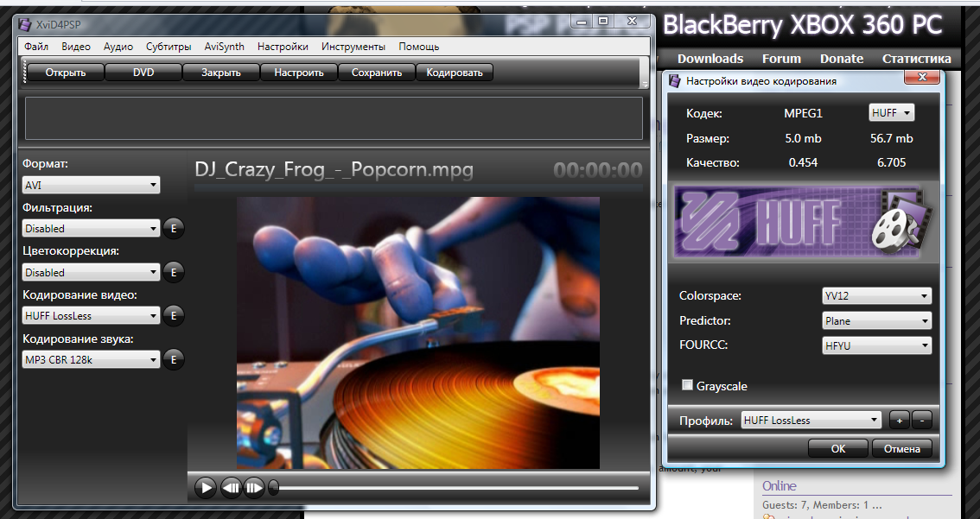Edit video encoding settings E button

point(174,316)
